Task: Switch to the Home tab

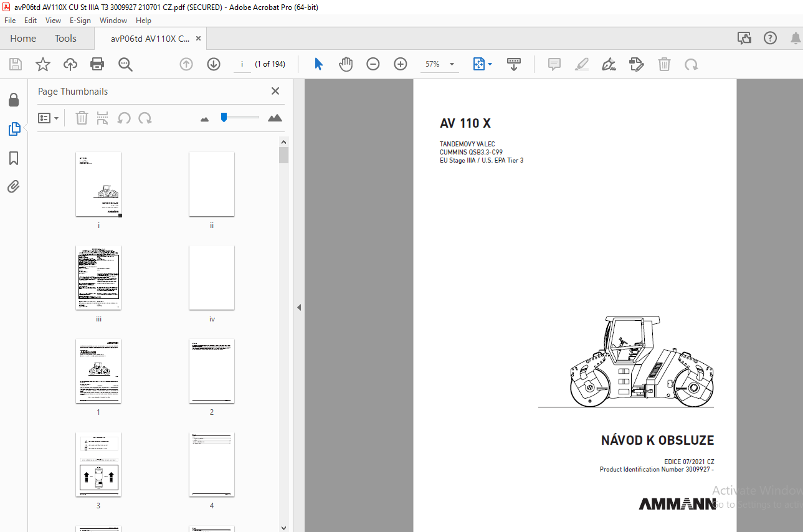Action: [x=23, y=38]
